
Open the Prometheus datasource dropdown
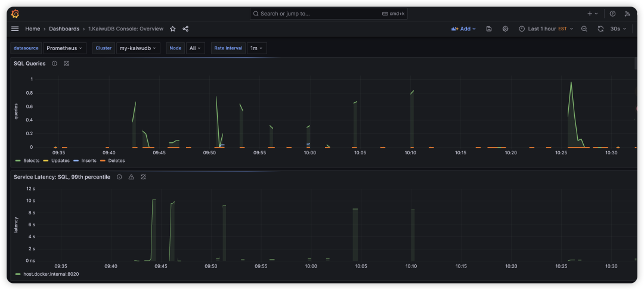pyautogui.click(x=64, y=48)
